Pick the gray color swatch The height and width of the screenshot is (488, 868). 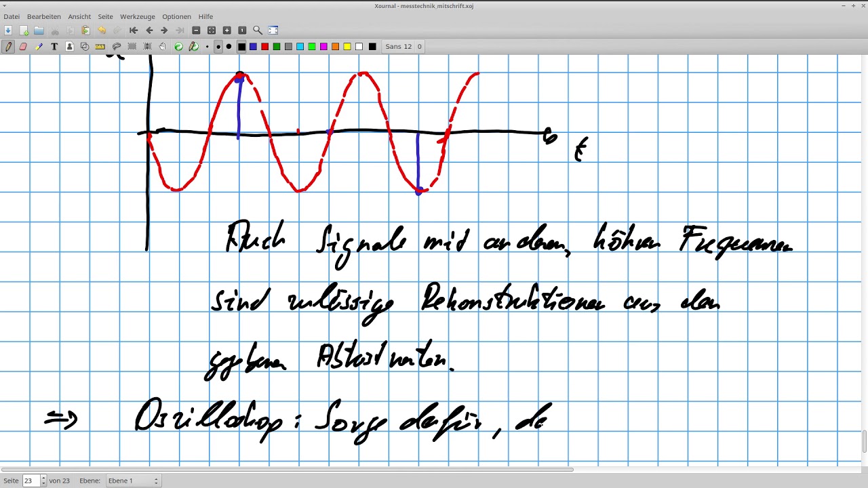pos(288,47)
